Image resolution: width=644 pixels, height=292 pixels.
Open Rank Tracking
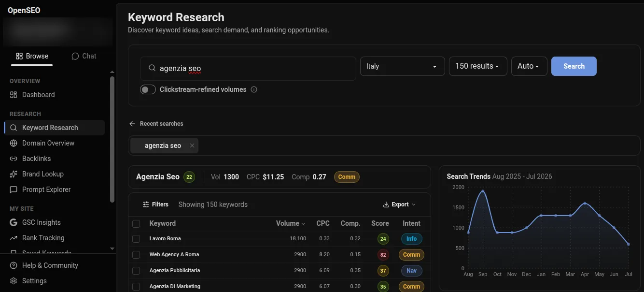pyautogui.click(x=54, y=238)
